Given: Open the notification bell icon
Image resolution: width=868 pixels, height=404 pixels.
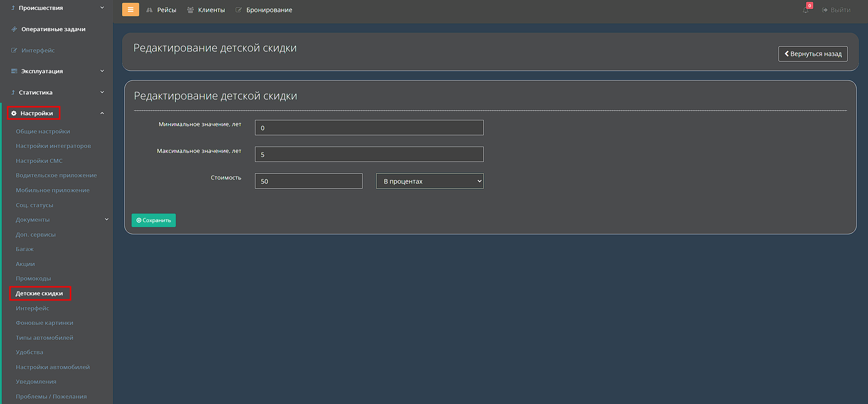Looking at the screenshot, I should 806,10.
